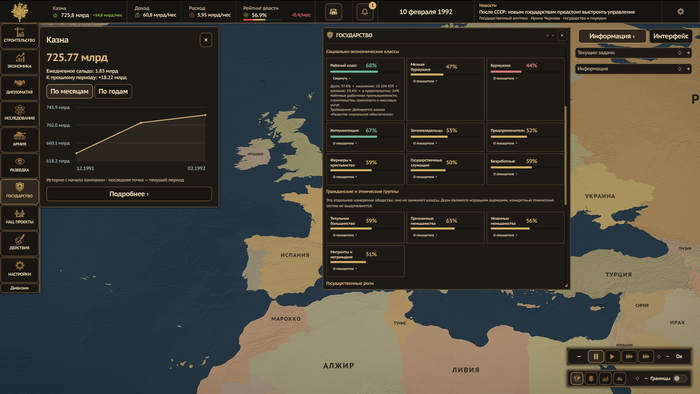Expand О показателе under Безработные
This screenshot has height=394, width=700.
coord(505,174)
